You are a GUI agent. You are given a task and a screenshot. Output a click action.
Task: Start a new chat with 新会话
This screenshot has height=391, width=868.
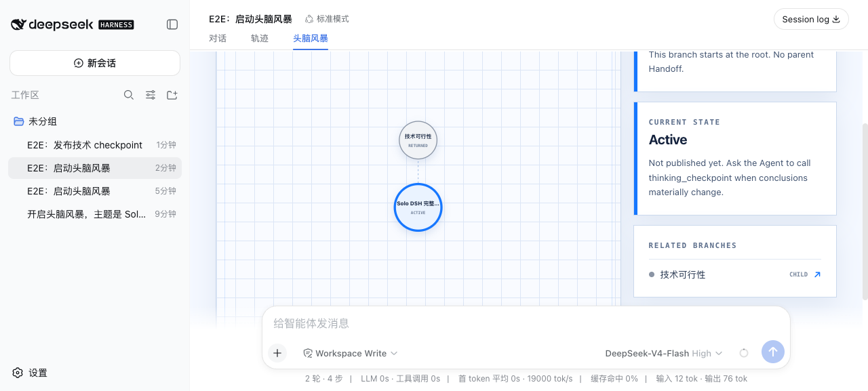tap(95, 63)
